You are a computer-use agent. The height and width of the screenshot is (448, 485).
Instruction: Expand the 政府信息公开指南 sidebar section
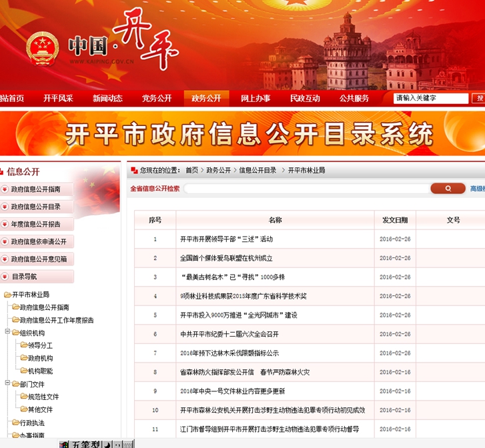coord(5,189)
